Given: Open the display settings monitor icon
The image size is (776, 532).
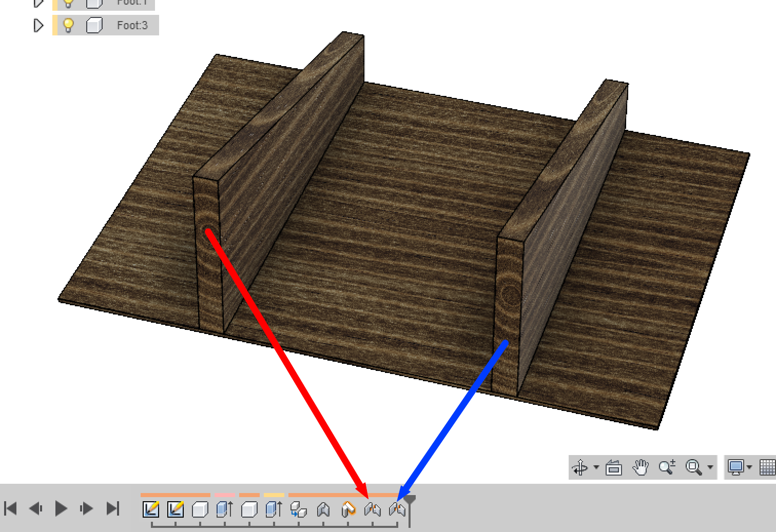Looking at the screenshot, I should [736, 467].
